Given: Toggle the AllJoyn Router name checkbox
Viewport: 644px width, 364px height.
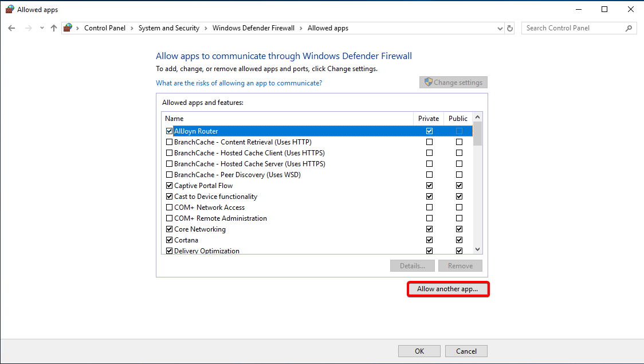Looking at the screenshot, I should pos(169,131).
